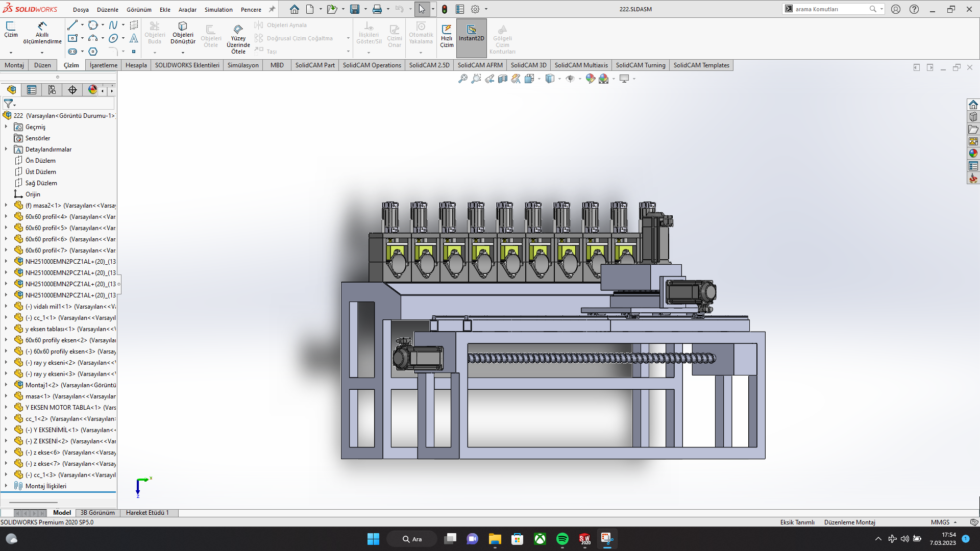Open the Hareket Etüdü 1 tab

pos(147,513)
